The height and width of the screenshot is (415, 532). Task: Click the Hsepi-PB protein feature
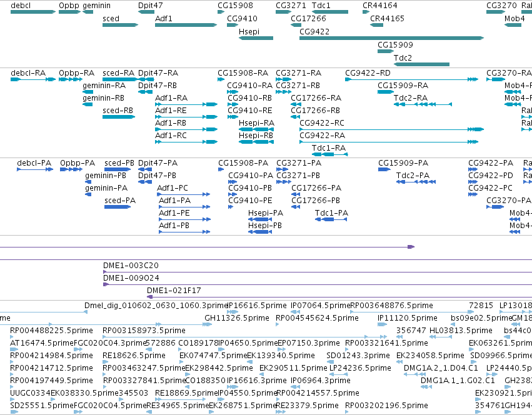click(260, 232)
